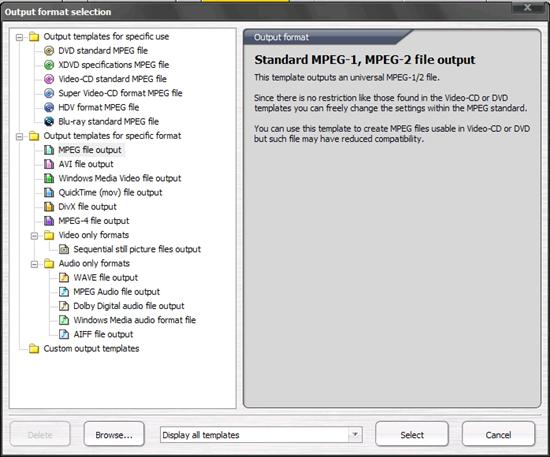Click the Select button
The width and height of the screenshot is (550, 457).
(412, 435)
